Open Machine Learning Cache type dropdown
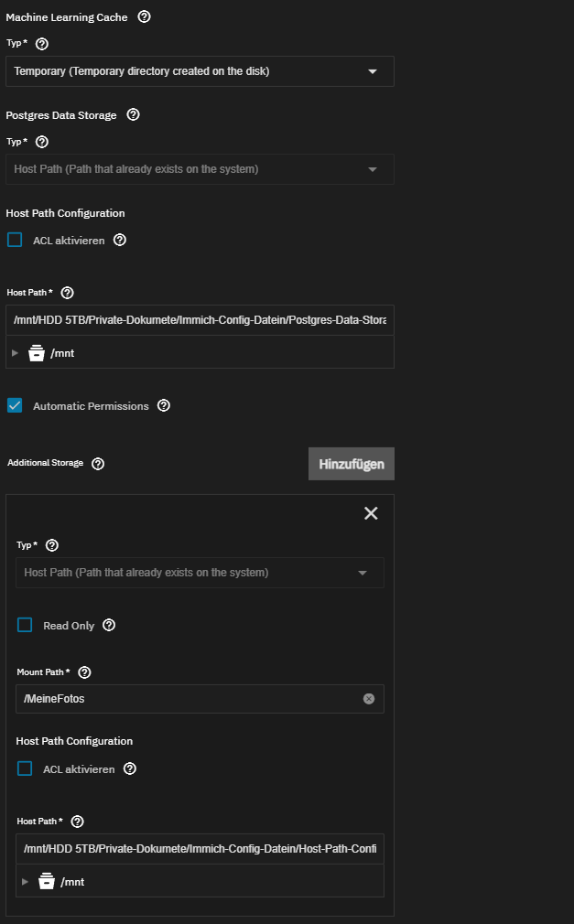Image resolution: width=574 pixels, height=924 pixels. point(200,71)
